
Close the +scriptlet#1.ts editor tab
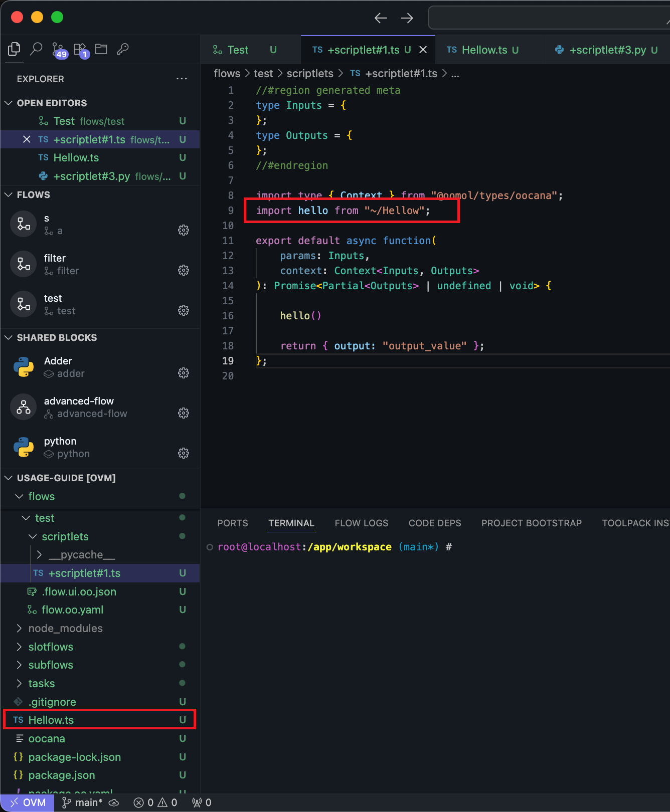point(423,50)
